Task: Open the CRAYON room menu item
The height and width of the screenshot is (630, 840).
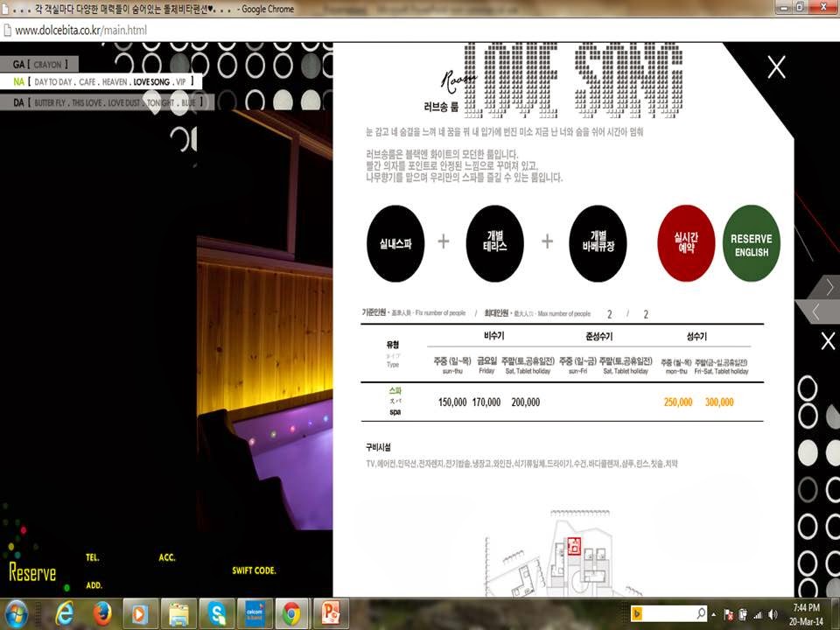Action: 48,65
